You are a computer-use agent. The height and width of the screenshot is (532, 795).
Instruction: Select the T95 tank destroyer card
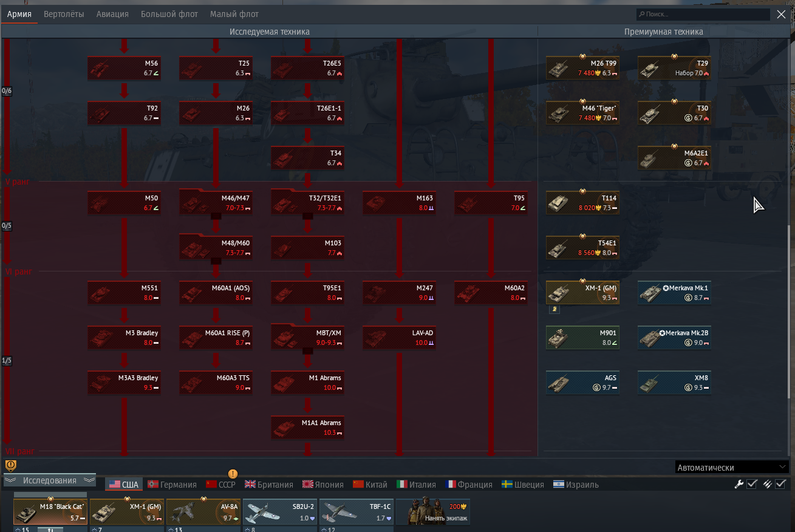coord(491,203)
